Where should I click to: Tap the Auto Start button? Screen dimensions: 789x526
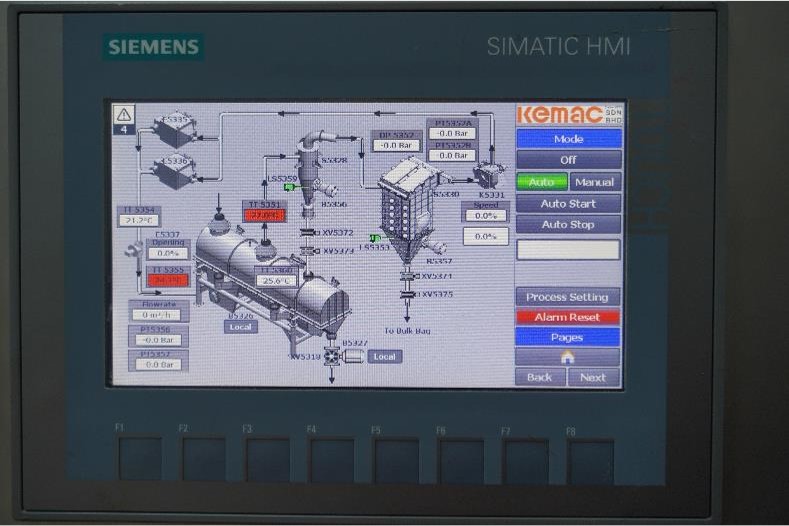tap(568, 204)
